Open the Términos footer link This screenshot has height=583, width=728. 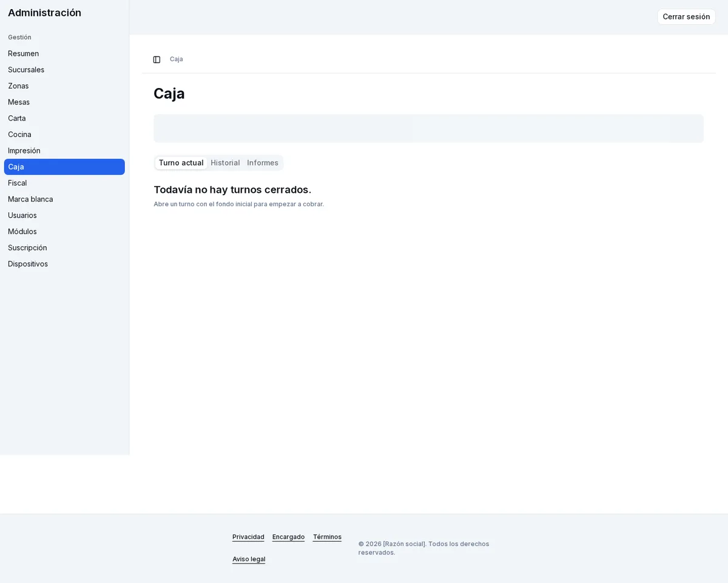(327, 537)
